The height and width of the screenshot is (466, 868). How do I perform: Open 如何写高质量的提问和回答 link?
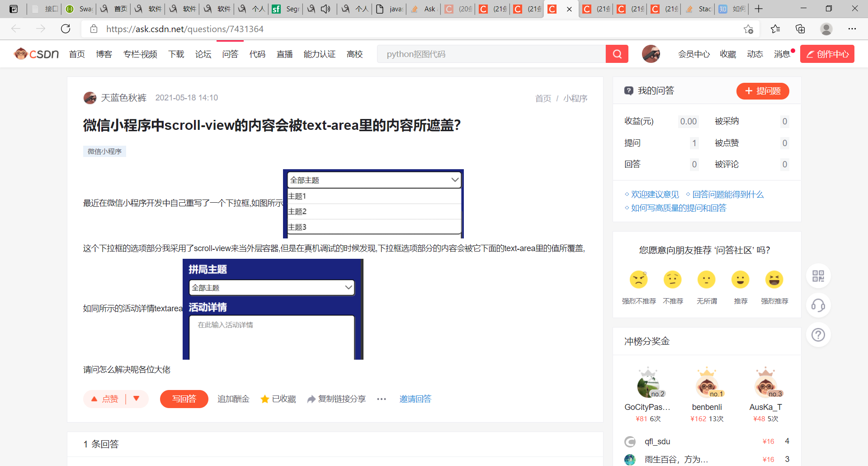(x=679, y=208)
